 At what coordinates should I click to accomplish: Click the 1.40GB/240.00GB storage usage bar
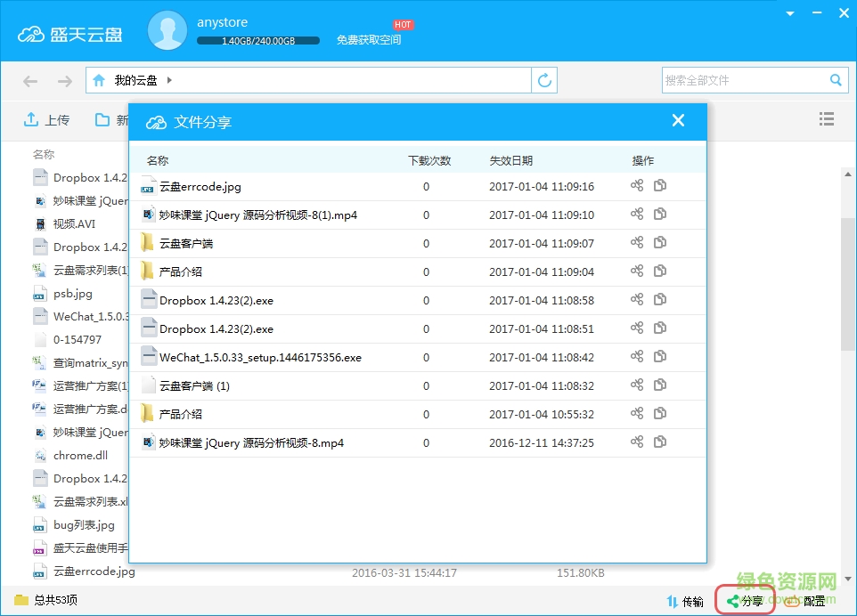(x=258, y=40)
